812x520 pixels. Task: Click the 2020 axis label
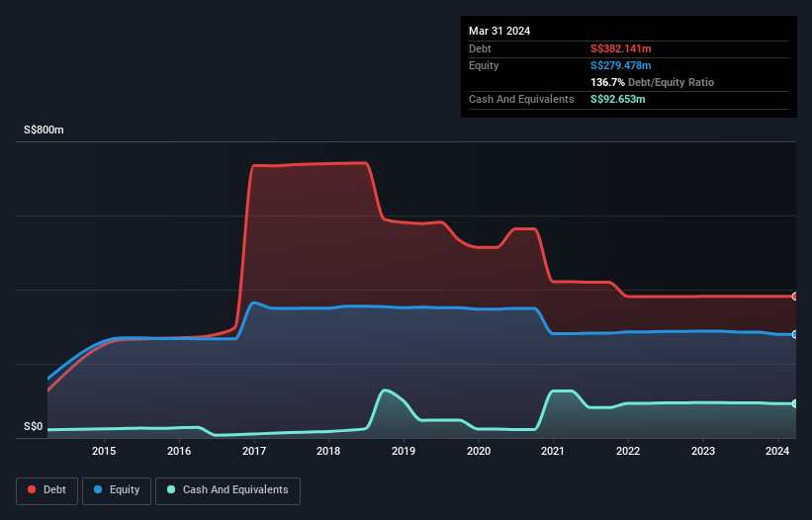[479, 451]
